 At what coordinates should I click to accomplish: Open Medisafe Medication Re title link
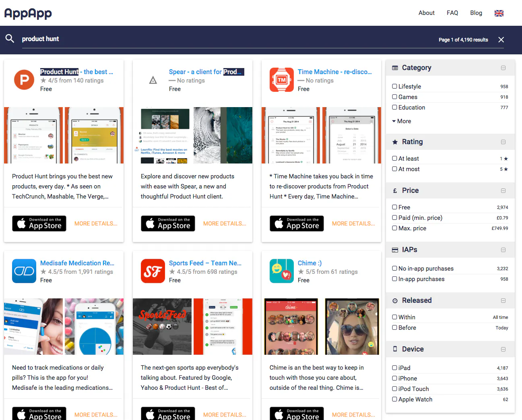click(77, 263)
